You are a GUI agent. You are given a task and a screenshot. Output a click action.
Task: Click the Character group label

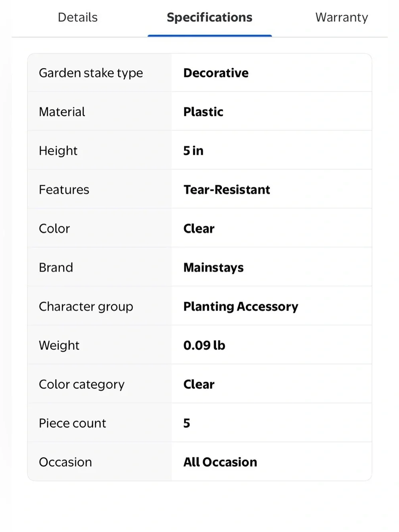pyautogui.click(x=86, y=307)
